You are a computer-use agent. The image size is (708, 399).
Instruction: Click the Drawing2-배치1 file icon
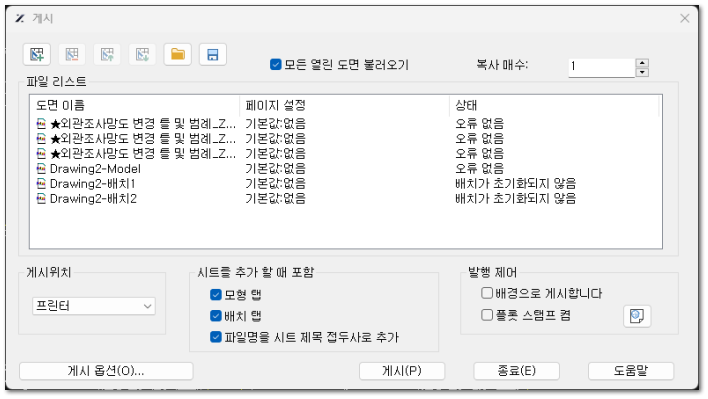(x=41, y=184)
